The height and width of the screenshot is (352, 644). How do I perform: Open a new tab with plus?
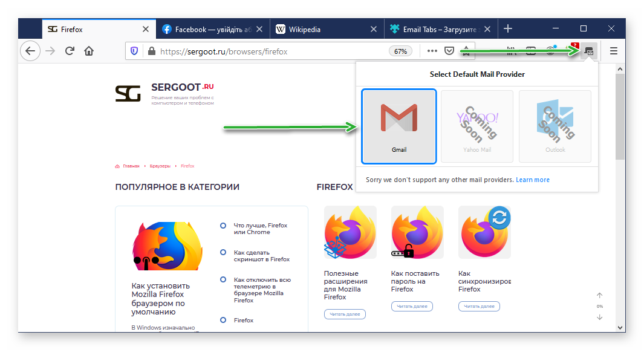click(x=508, y=29)
